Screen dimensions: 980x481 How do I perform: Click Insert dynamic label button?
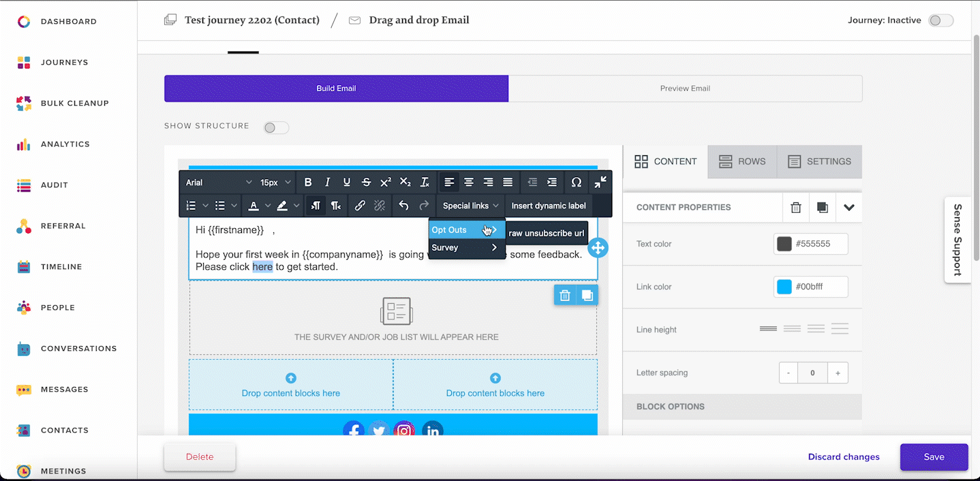[549, 206]
